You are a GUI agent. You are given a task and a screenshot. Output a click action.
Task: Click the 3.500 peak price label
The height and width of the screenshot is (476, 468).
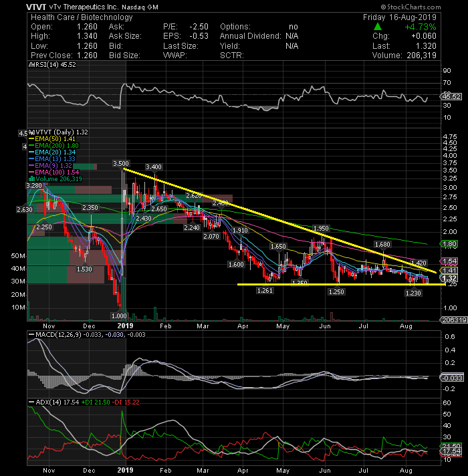121,164
